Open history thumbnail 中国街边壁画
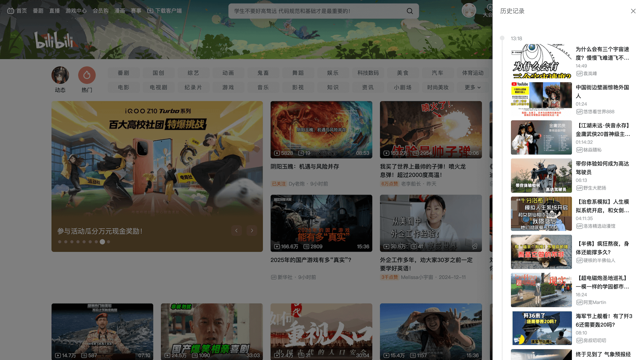The image size is (644, 360). [x=541, y=99]
